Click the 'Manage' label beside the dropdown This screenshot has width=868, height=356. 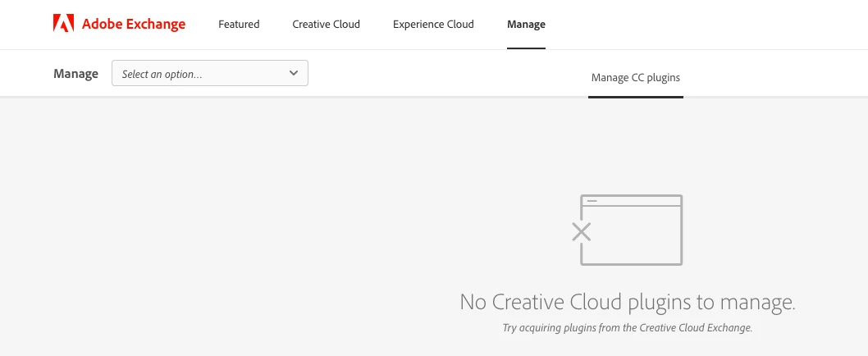coord(75,74)
